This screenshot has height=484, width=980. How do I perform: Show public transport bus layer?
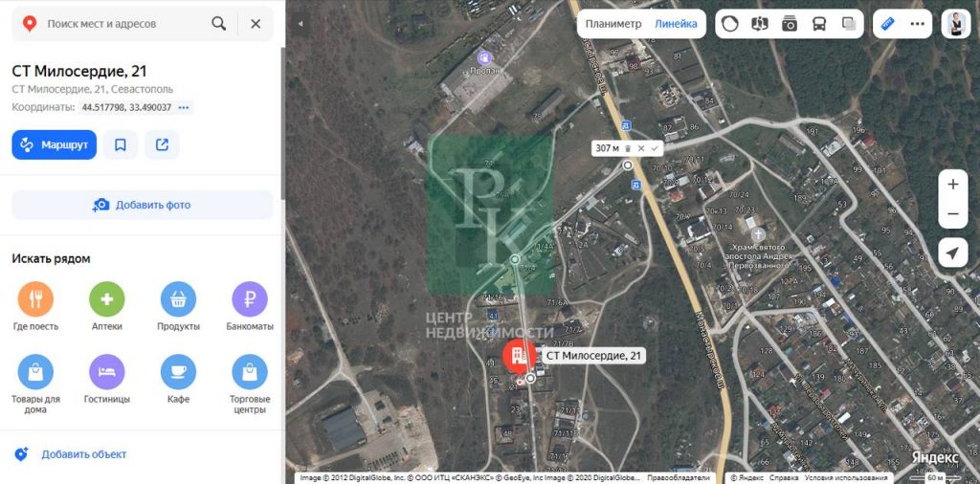point(819,24)
